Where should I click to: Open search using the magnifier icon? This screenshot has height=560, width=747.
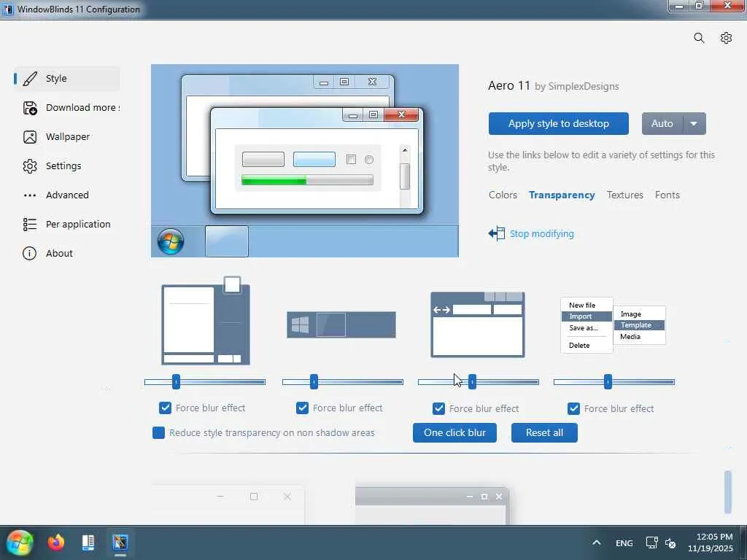pos(699,38)
